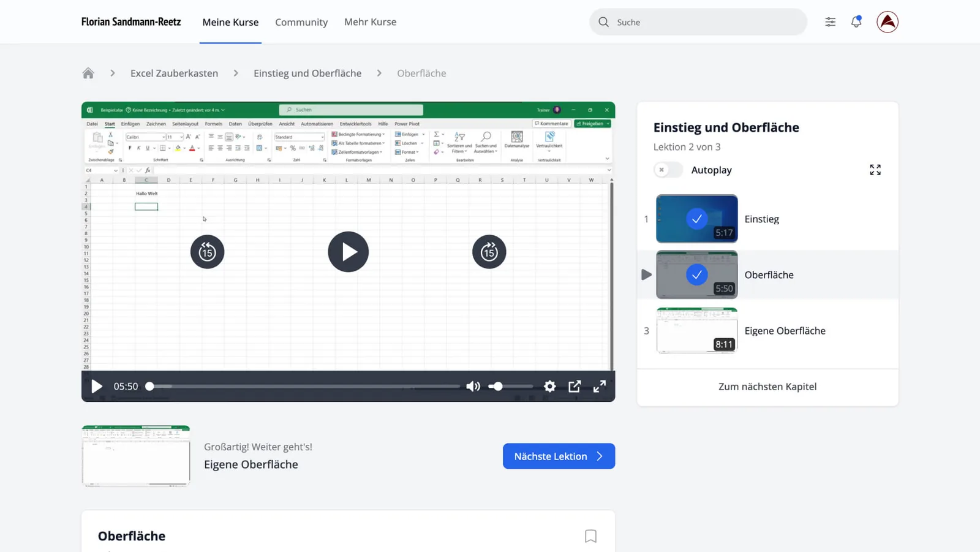The image size is (980, 552).
Task: Enter video fullscreen mode
Action: tap(600, 387)
